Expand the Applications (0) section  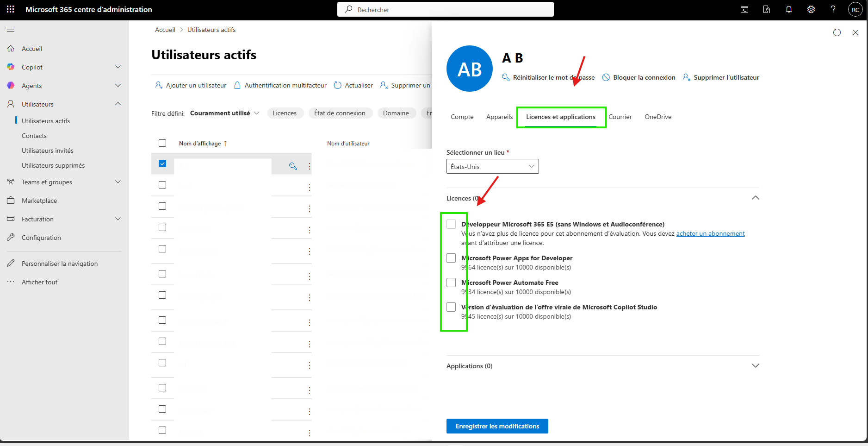(x=756, y=366)
